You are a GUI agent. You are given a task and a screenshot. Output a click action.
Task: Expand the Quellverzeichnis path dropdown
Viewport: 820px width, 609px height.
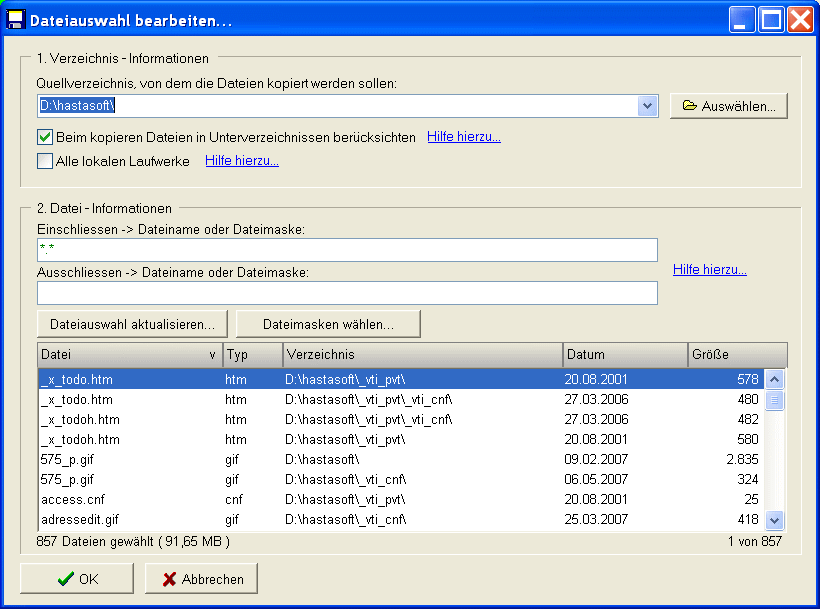(647, 106)
